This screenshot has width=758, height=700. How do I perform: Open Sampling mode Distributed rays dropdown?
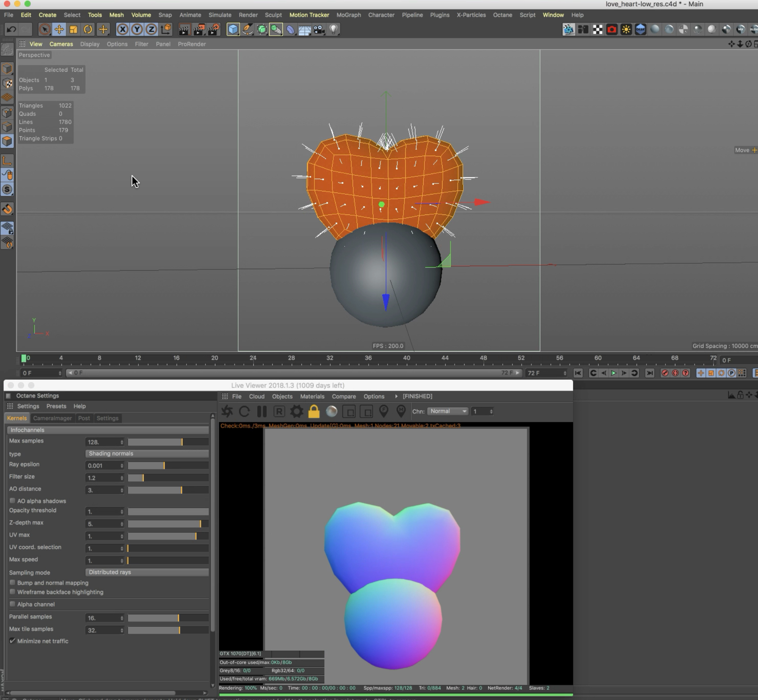147,572
